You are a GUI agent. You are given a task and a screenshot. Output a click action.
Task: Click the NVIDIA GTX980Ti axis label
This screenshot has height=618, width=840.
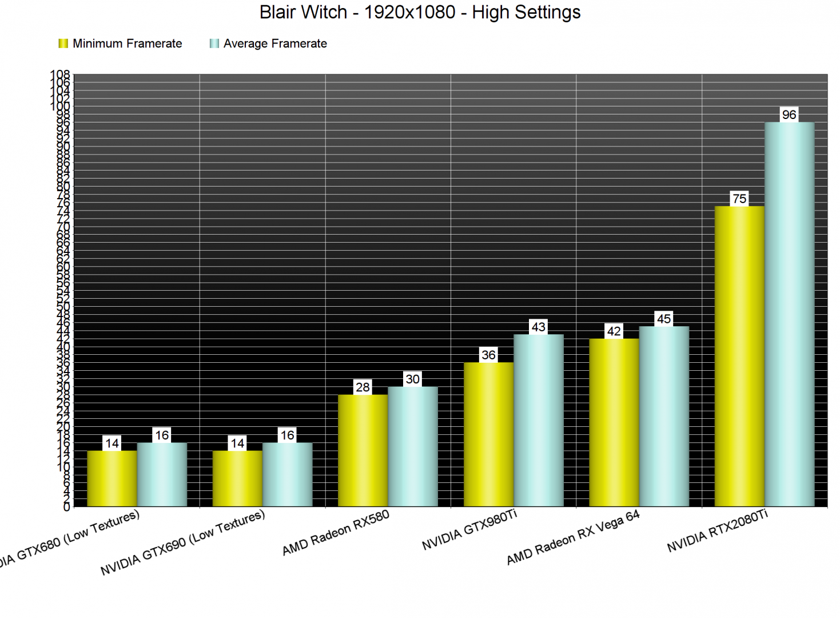pyautogui.click(x=469, y=530)
